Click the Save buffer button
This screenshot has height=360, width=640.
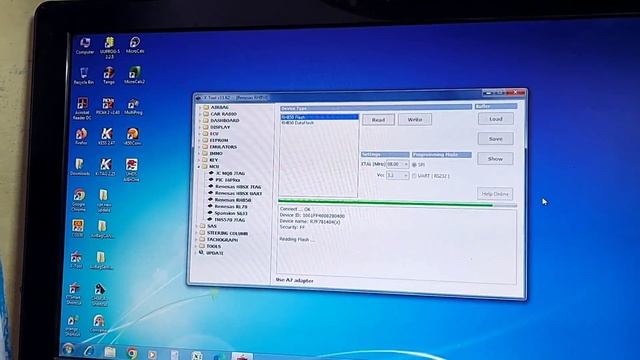496,139
